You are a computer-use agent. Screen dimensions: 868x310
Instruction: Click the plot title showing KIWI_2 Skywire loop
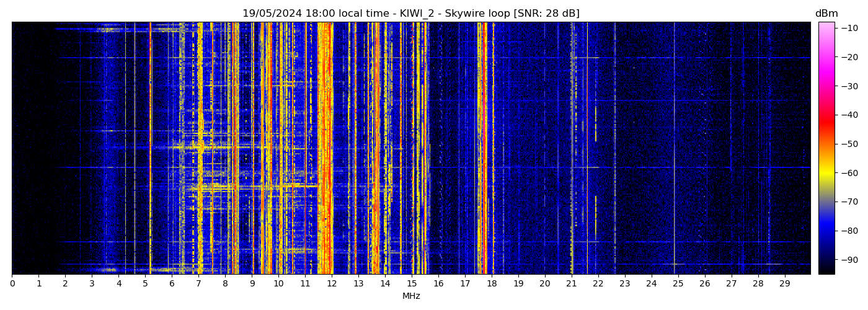click(x=410, y=14)
